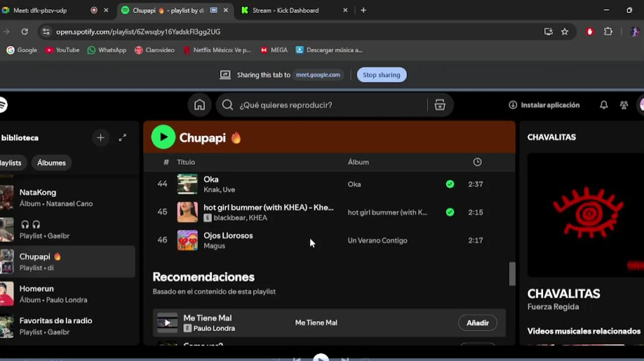Open Un Verano Contigo album link
The width and height of the screenshot is (644, 361).
click(377, 240)
